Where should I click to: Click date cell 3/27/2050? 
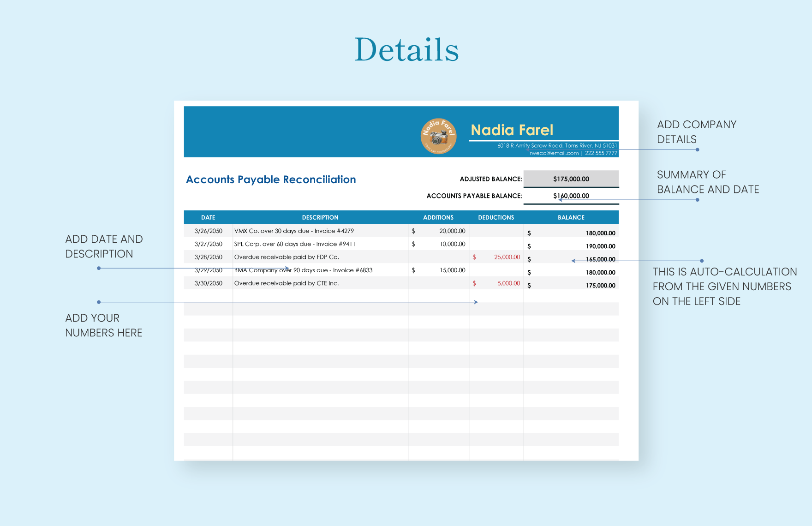pos(208,244)
